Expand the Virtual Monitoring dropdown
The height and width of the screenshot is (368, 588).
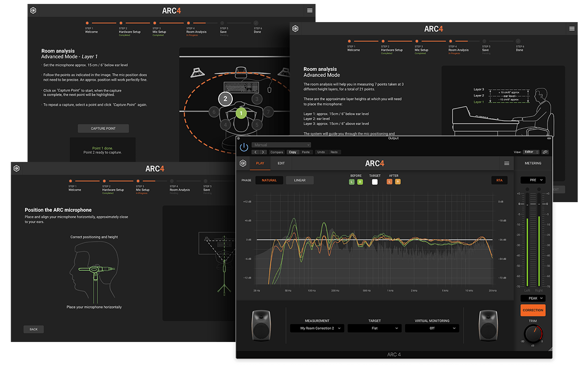click(432, 328)
